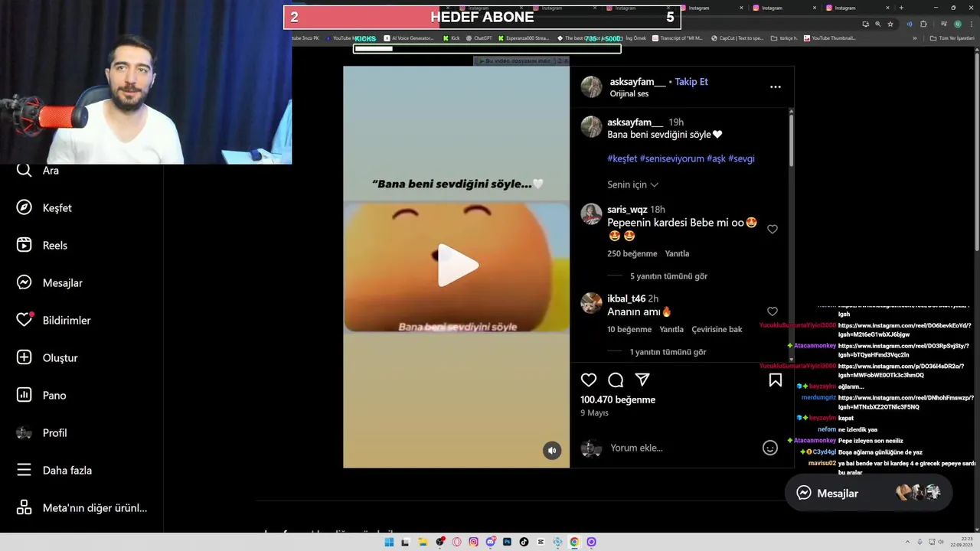Open the #seniseviyorum hashtag link
This screenshot has width=980, height=551.
click(x=671, y=158)
